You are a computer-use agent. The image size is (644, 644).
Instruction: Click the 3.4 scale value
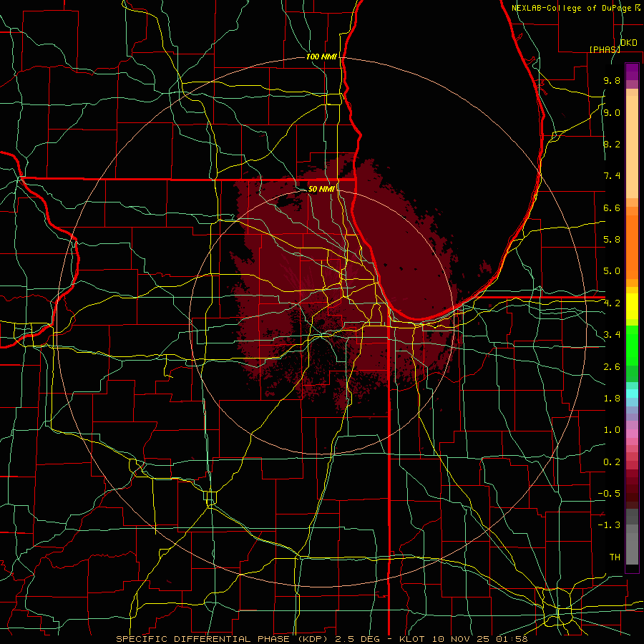pos(612,335)
